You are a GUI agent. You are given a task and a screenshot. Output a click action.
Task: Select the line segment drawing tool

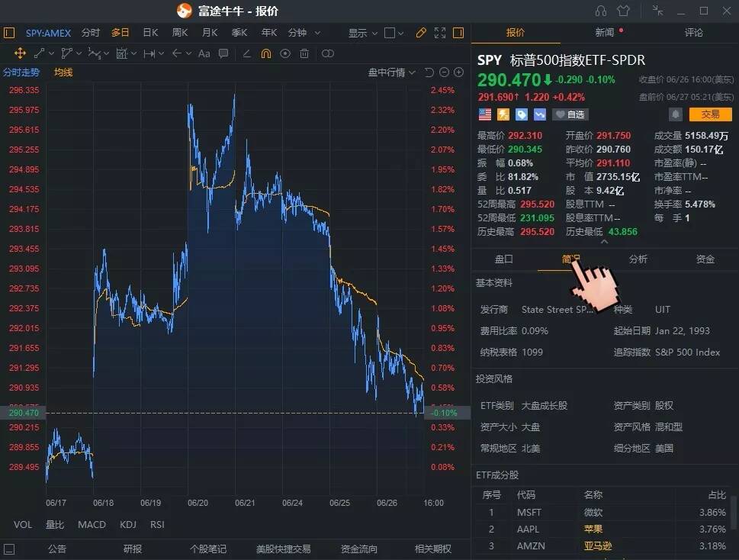[40, 53]
